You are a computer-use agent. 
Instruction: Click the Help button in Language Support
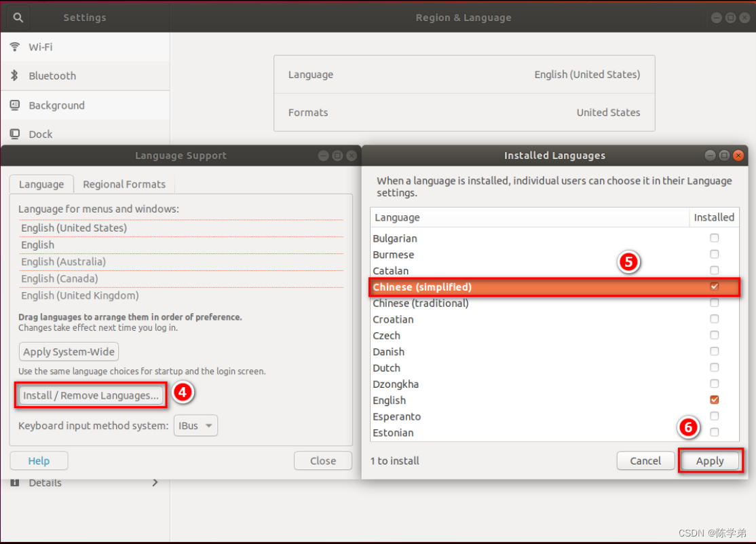39,461
